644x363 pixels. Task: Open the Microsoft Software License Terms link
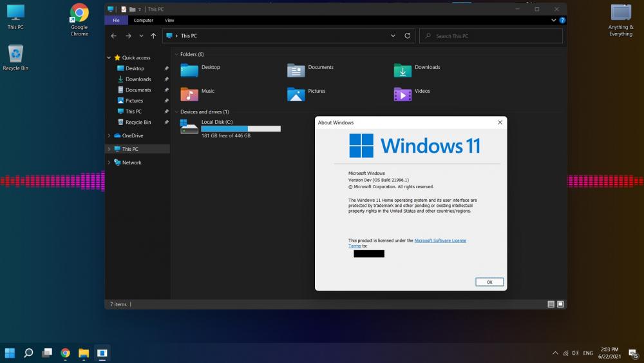(x=440, y=240)
